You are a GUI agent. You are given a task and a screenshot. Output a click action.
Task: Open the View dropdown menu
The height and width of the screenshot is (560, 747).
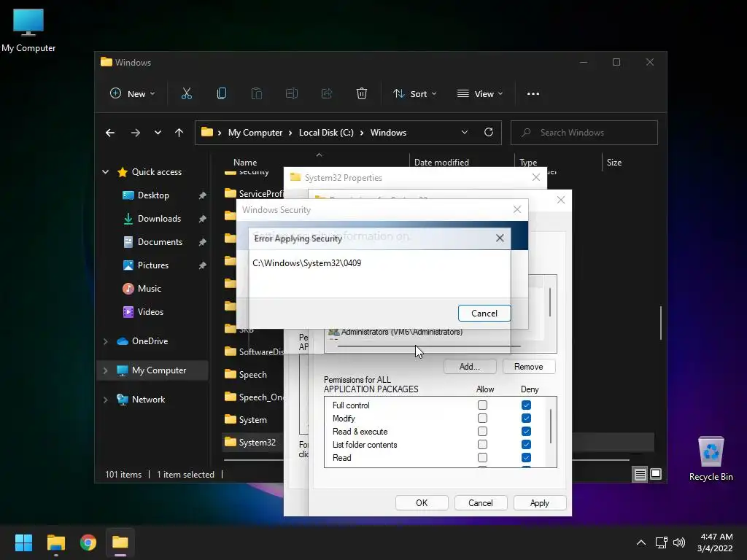click(480, 94)
